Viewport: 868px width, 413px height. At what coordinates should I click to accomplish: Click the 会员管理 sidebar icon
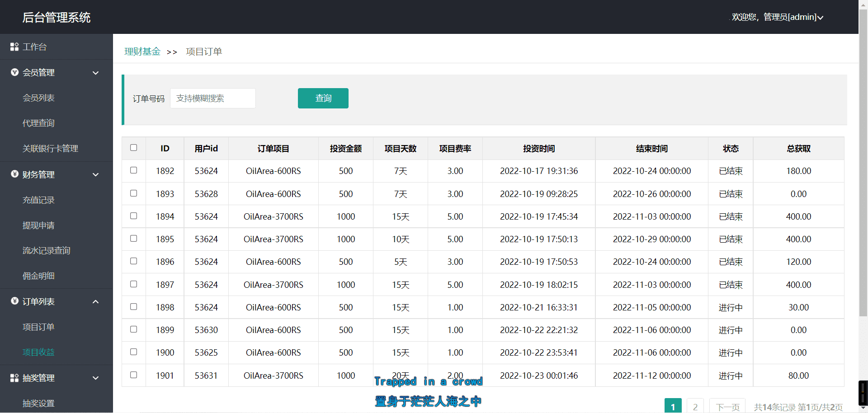coord(14,72)
